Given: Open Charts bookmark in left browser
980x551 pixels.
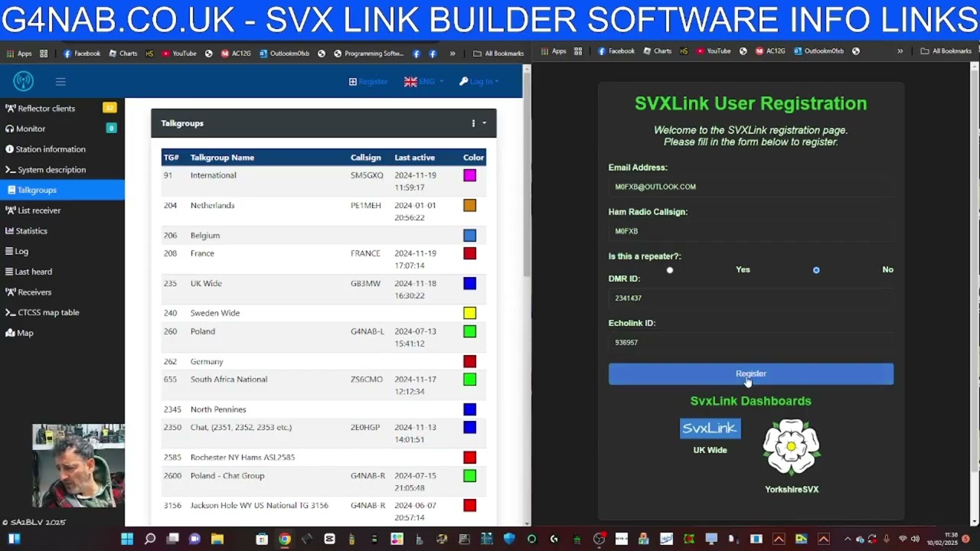Looking at the screenshot, I should tap(123, 54).
